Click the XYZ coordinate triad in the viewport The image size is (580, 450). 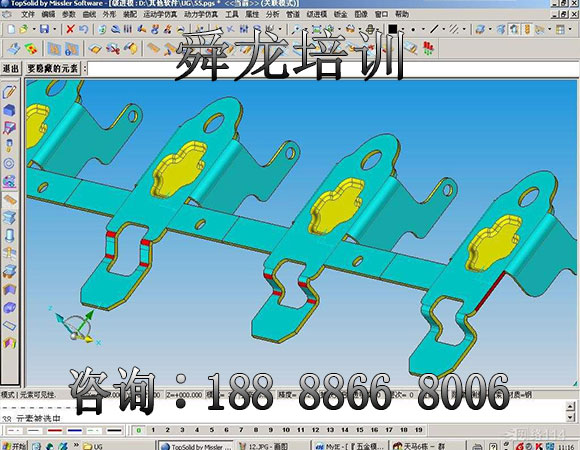tap(74, 326)
